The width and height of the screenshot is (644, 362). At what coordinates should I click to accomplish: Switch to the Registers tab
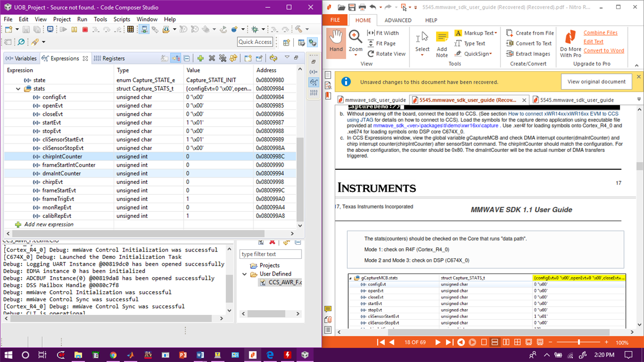109,58
